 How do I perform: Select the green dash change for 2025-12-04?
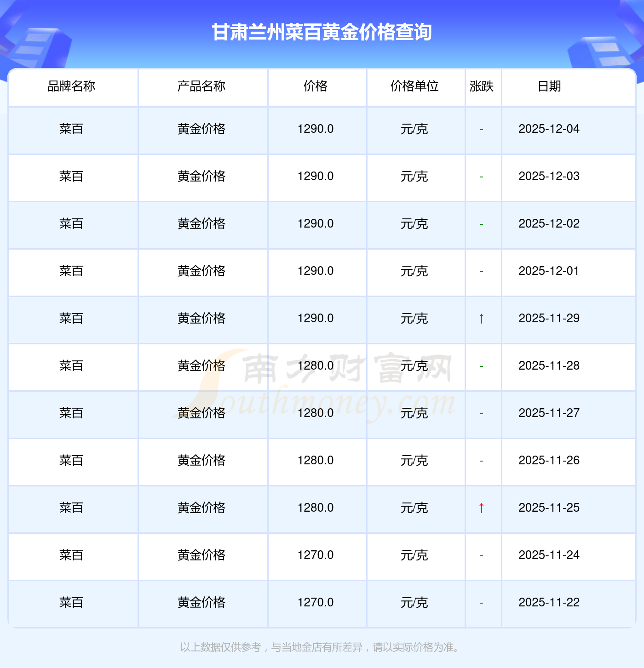[482, 130]
